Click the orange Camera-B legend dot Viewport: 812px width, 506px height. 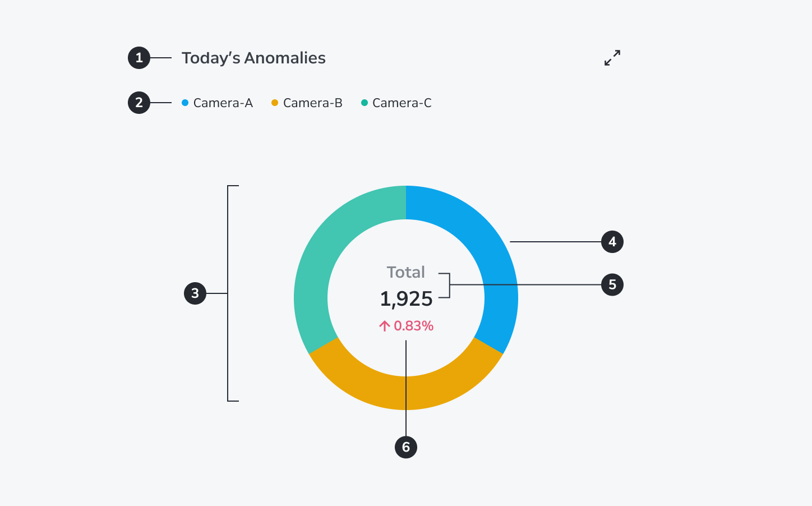pyautogui.click(x=275, y=103)
